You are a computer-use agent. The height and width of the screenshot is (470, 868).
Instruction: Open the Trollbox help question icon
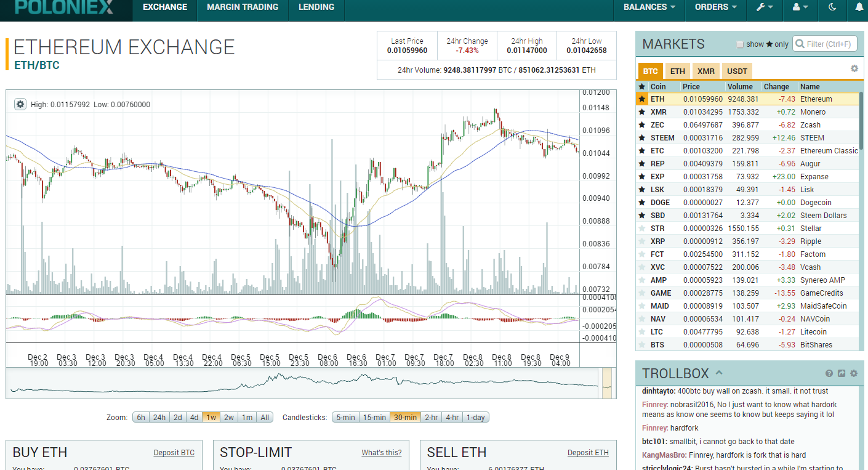tap(829, 373)
